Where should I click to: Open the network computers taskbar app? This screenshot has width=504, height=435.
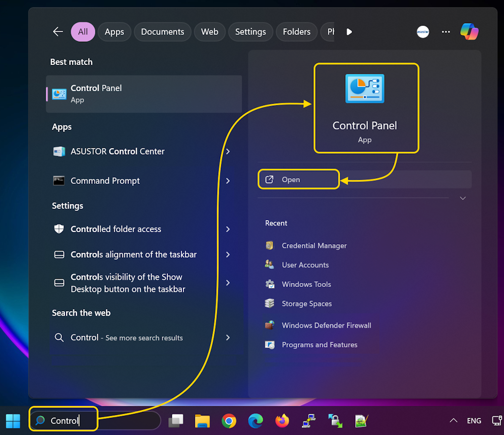(309, 421)
